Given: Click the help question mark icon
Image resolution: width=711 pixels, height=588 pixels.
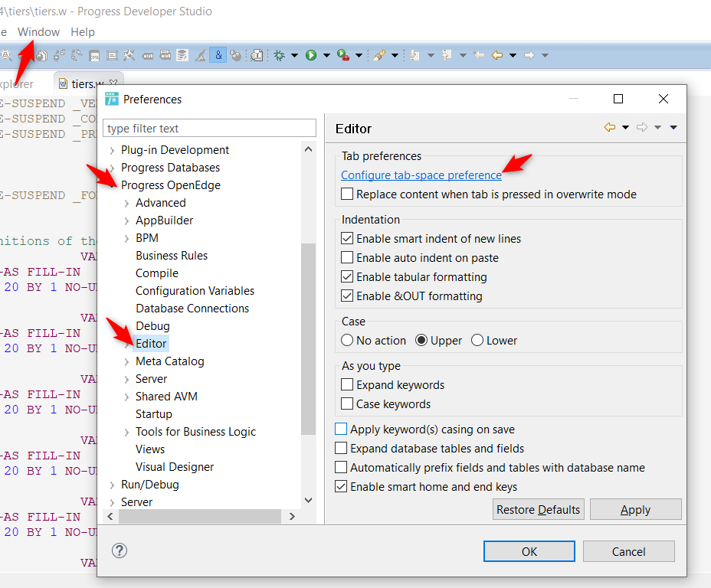Looking at the screenshot, I should tap(120, 550).
